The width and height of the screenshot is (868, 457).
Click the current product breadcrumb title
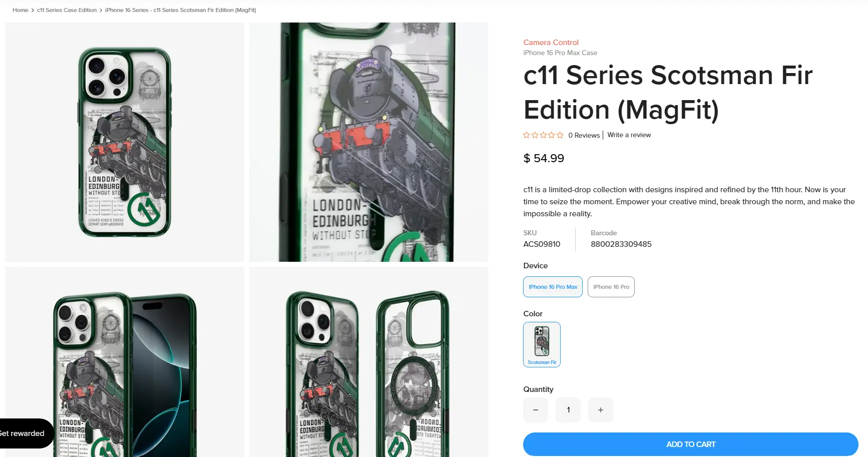click(x=180, y=10)
